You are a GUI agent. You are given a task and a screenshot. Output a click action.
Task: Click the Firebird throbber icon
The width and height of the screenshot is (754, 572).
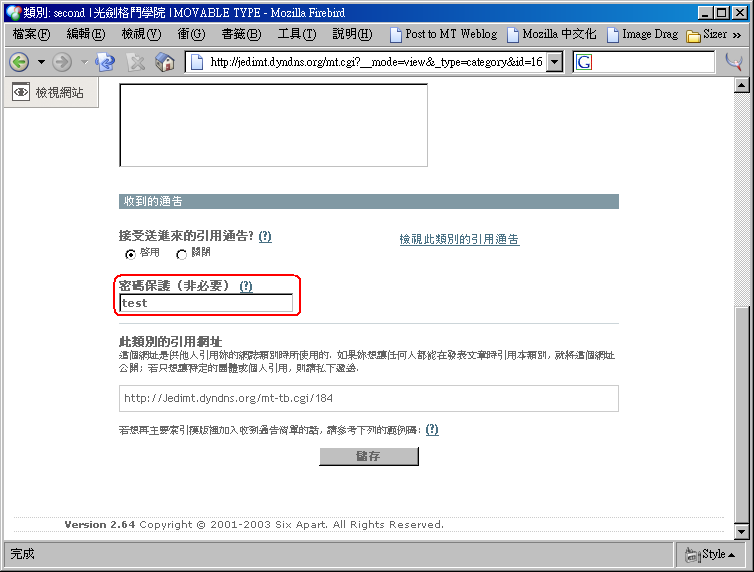(x=734, y=62)
